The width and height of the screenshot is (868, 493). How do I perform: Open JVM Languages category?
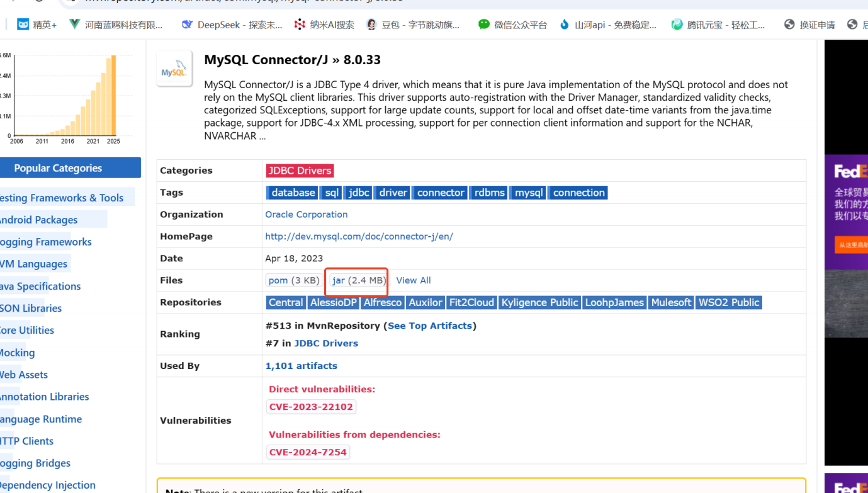pos(33,264)
